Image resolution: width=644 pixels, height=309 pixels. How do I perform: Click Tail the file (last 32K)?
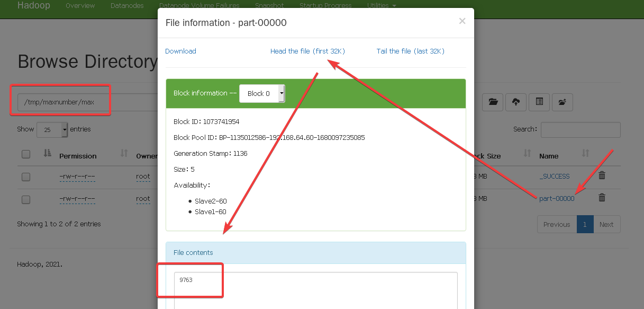coord(410,51)
